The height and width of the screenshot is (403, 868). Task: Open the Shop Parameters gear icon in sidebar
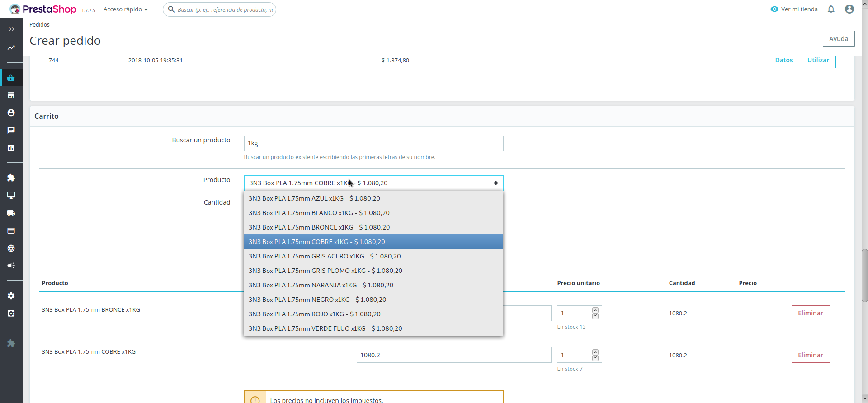(11, 295)
